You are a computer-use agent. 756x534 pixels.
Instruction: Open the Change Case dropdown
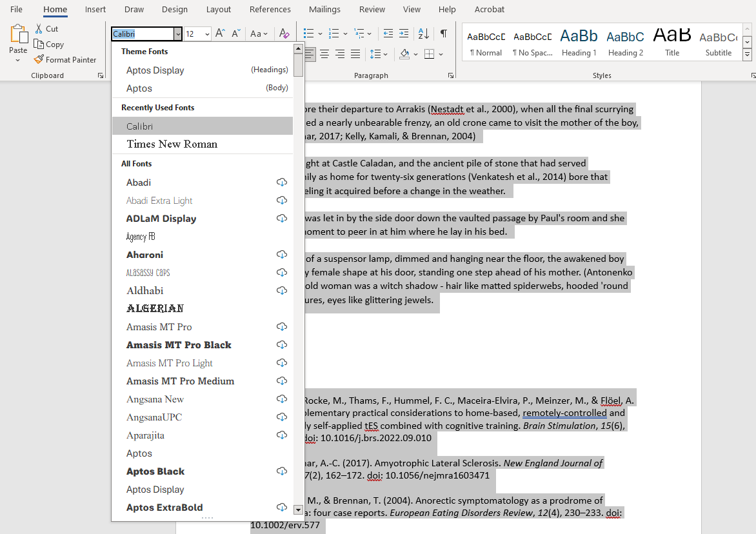259,33
